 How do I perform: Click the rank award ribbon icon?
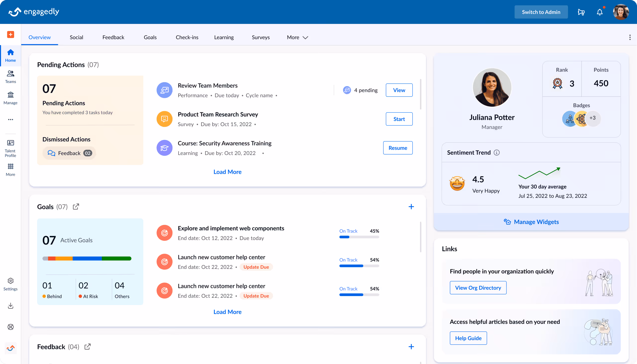[557, 84]
